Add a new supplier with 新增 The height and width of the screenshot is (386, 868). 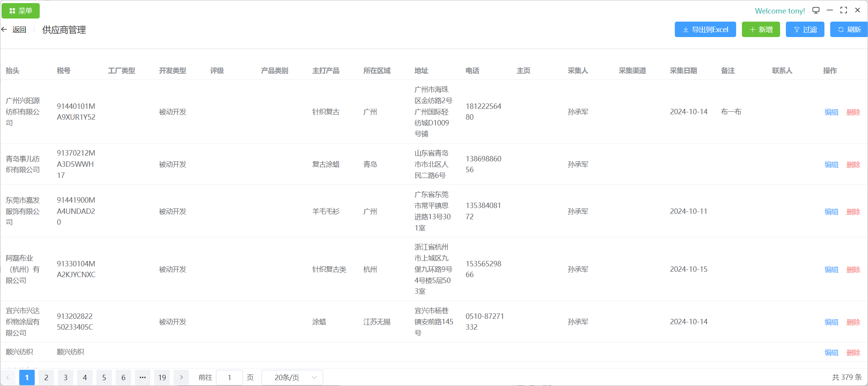point(760,30)
